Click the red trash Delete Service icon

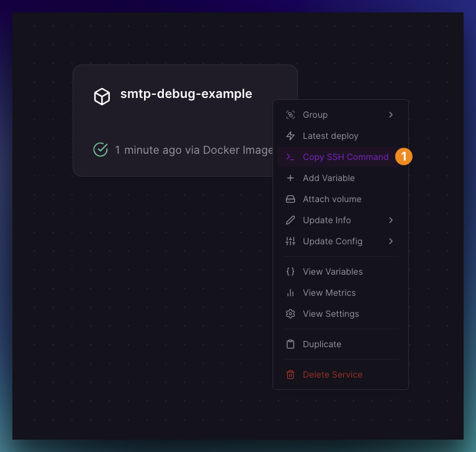[290, 374]
